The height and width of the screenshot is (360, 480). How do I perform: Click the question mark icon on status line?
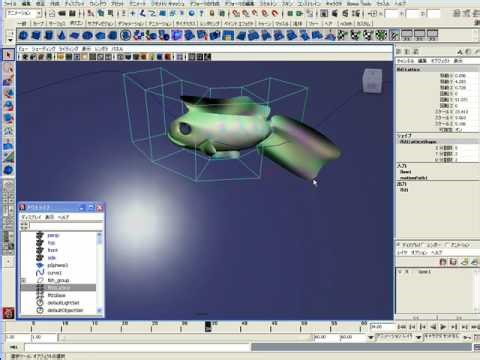click(x=201, y=13)
